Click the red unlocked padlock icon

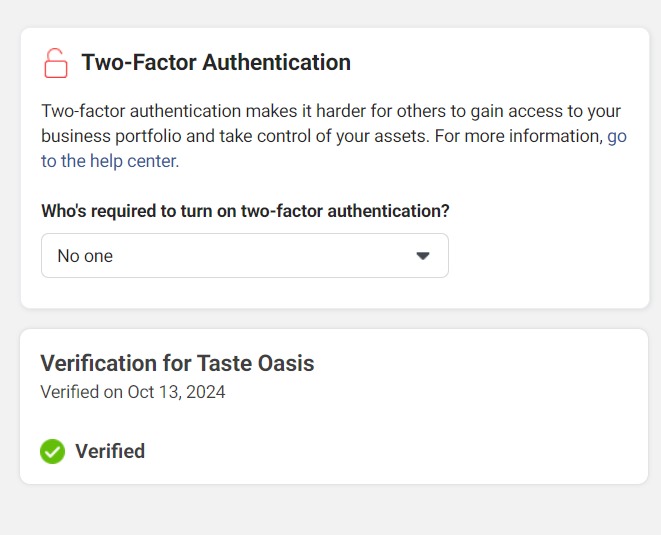(56, 63)
